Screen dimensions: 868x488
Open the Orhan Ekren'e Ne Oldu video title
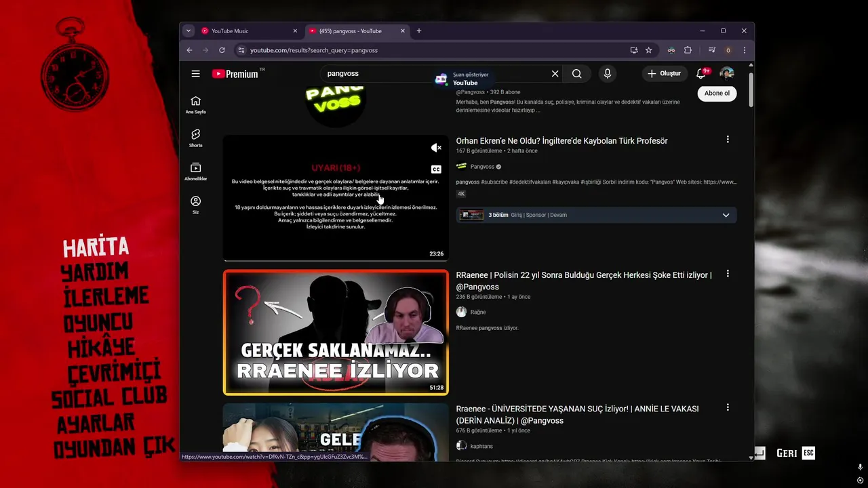click(561, 141)
